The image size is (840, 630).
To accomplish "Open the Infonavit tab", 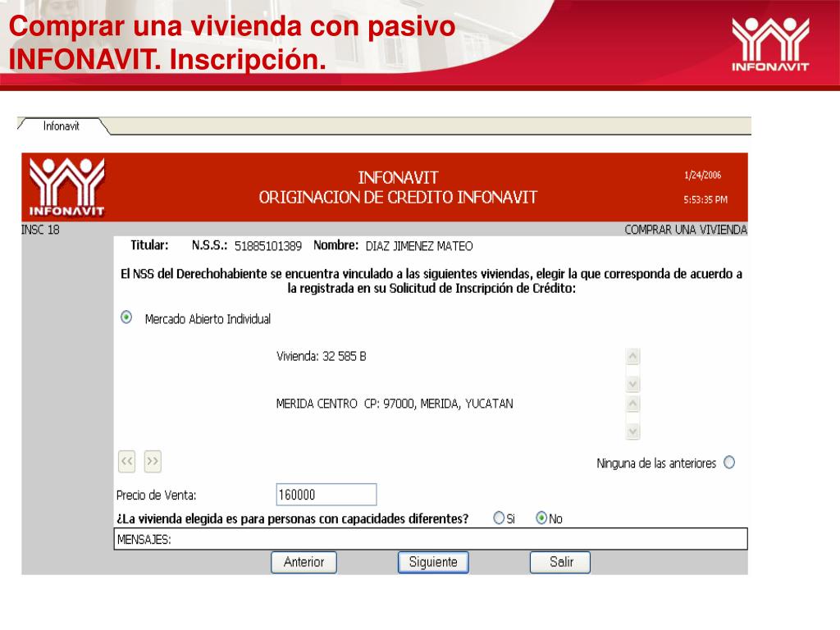I will pos(61,126).
